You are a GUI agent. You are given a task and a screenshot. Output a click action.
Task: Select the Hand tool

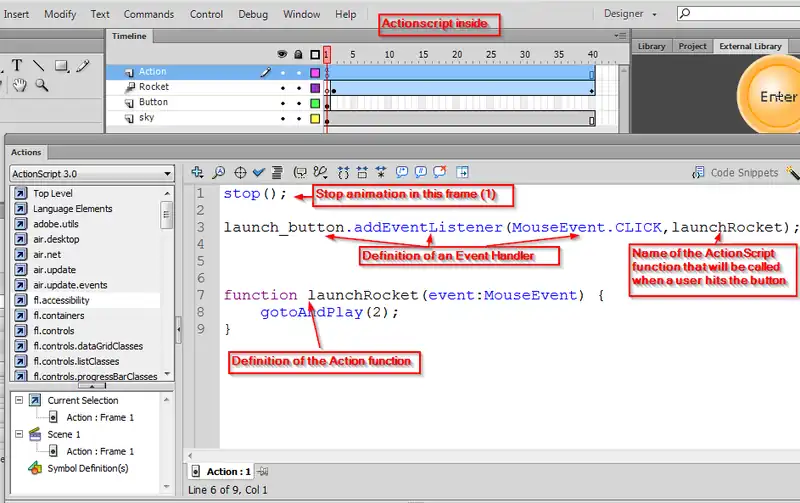tap(20, 86)
